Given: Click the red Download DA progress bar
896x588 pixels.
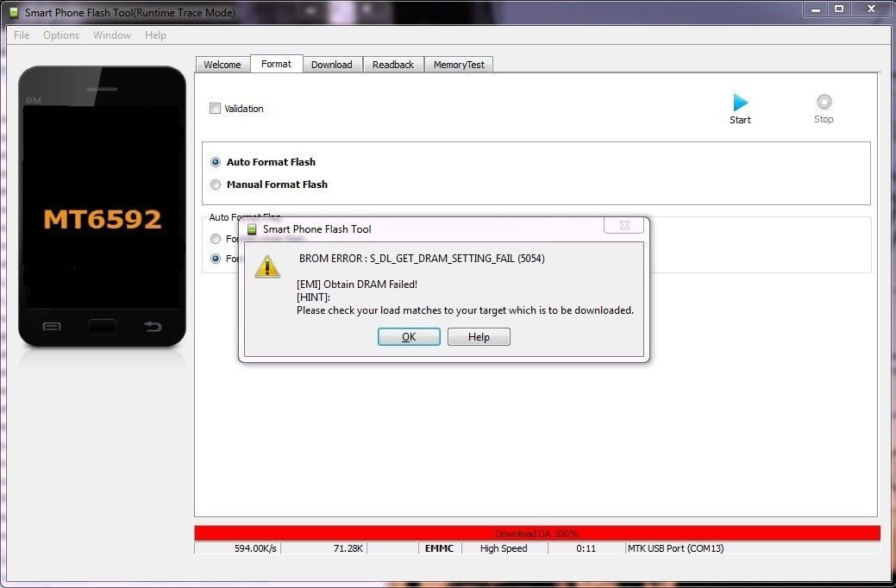Looking at the screenshot, I should point(537,533).
